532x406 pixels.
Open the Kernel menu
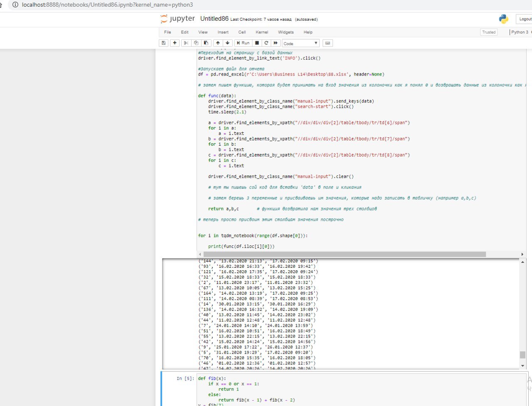pos(262,32)
